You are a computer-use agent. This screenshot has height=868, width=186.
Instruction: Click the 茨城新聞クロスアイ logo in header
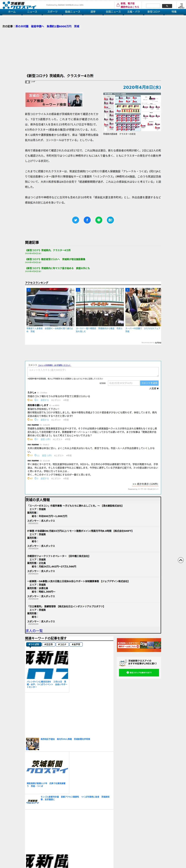[x=20, y=5]
